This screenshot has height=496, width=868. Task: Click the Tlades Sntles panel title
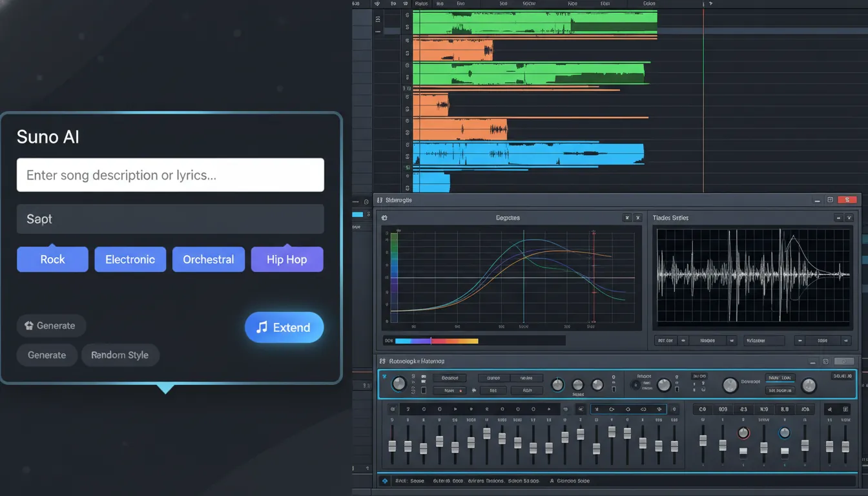670,218
